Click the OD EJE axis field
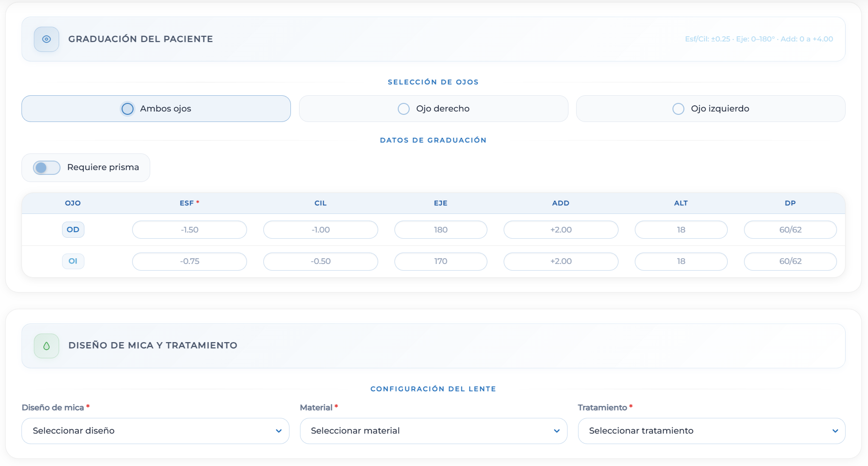 click(441, 230)
